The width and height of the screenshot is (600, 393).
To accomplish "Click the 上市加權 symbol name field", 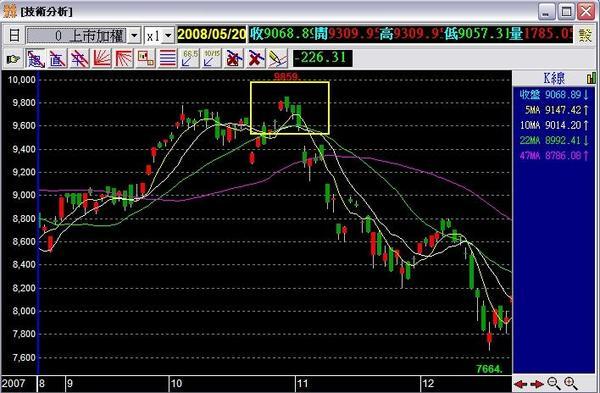I will pyautogui.click(x=77, y=36).
